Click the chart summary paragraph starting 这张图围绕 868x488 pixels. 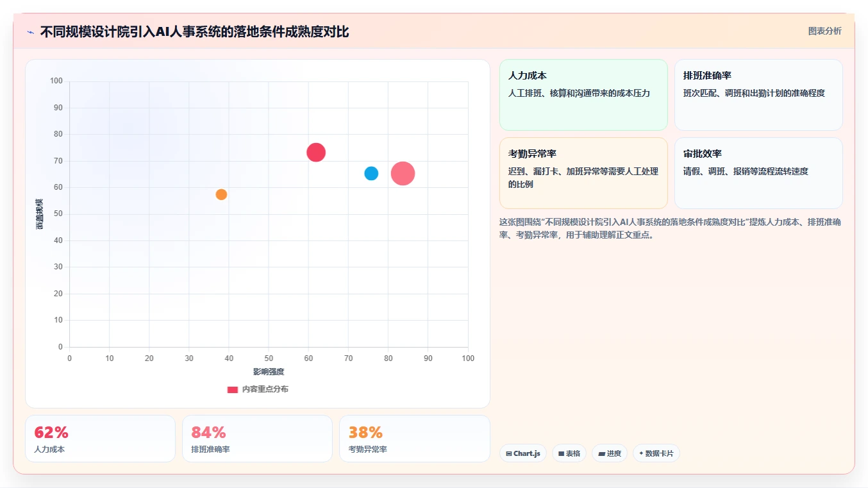pyautogui.click(x=671, y=228)
